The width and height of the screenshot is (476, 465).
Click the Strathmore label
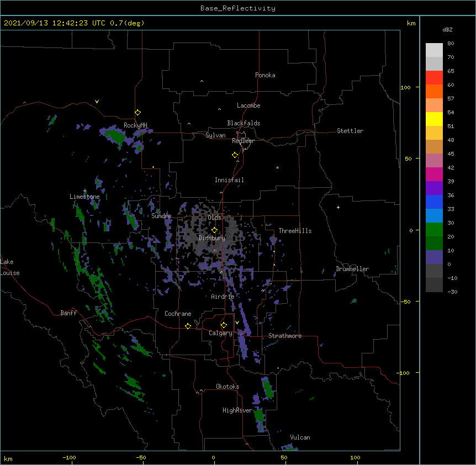(285, 336)
